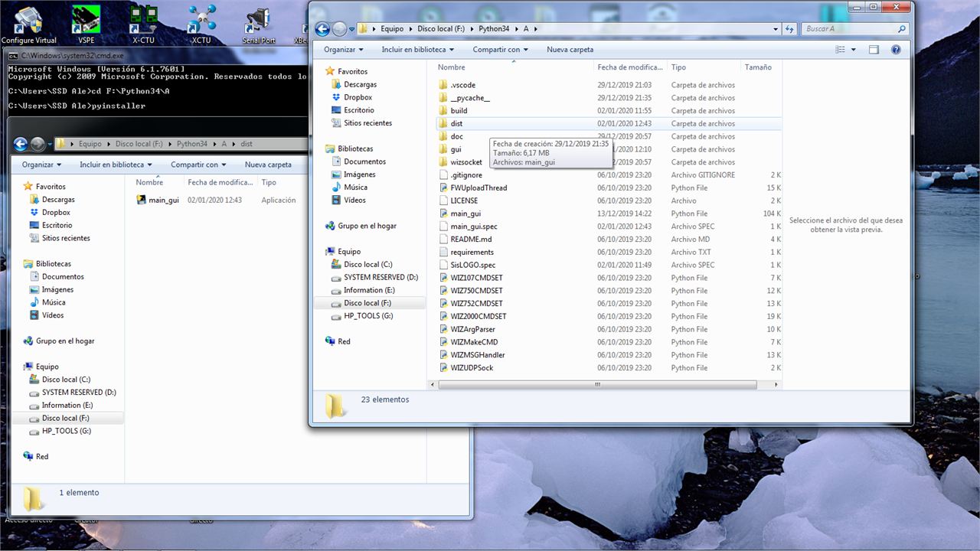This screenshot has height=551, width=980.
Task: Open the Organizar dropdown in the dist window
Action: pos(42,165)
